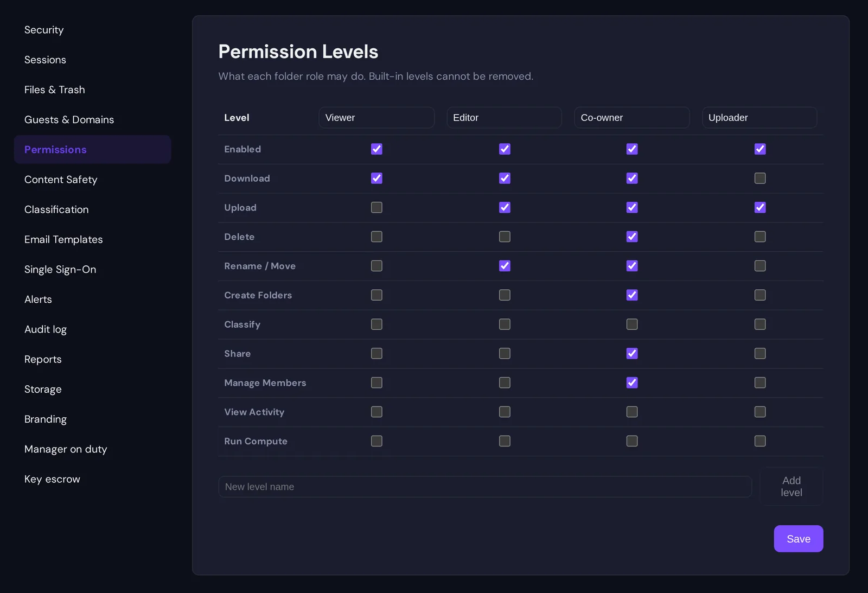This screenshot has height=593, width=868.
Task: Uncheck Manage Members for Co-owner
Action: tap(632, 383)
